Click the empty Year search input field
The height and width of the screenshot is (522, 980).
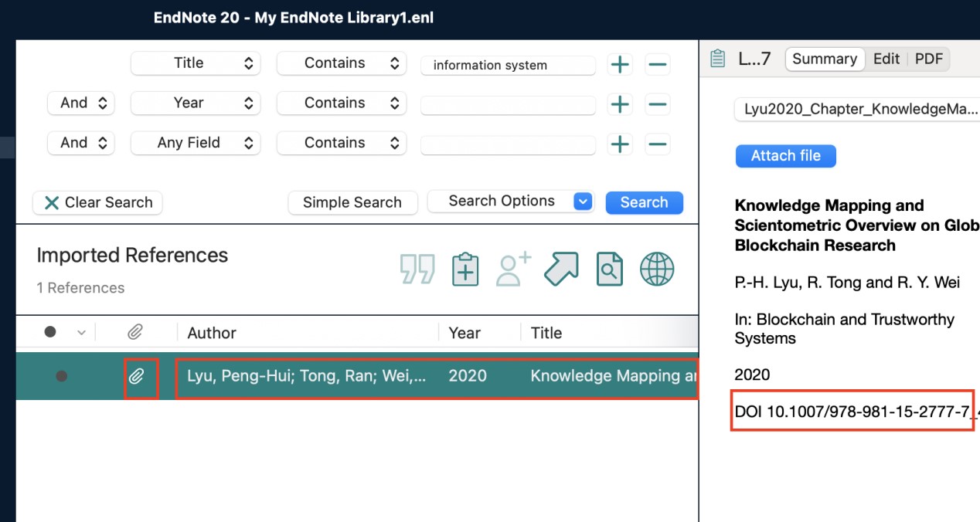click(x=508, y=105)
